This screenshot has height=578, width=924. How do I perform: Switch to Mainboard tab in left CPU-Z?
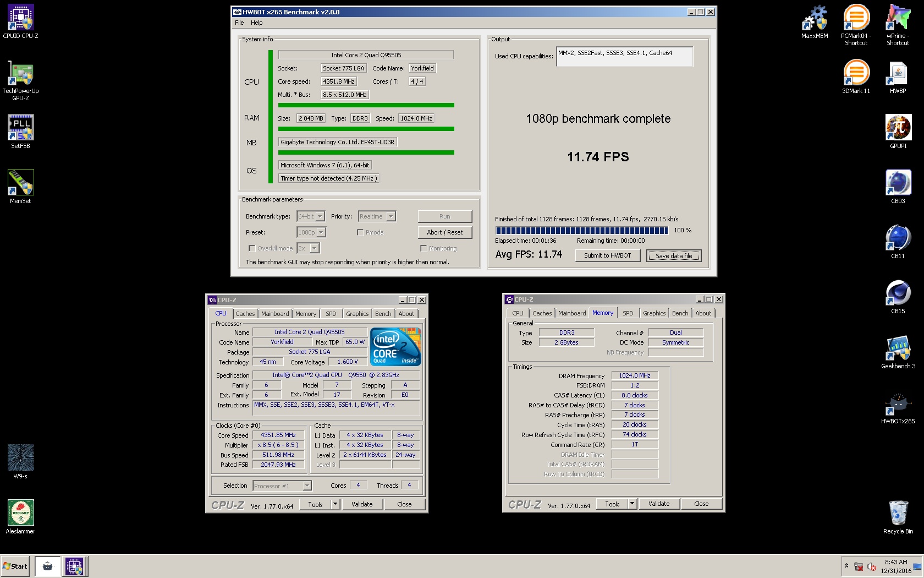tap(275, 314)
